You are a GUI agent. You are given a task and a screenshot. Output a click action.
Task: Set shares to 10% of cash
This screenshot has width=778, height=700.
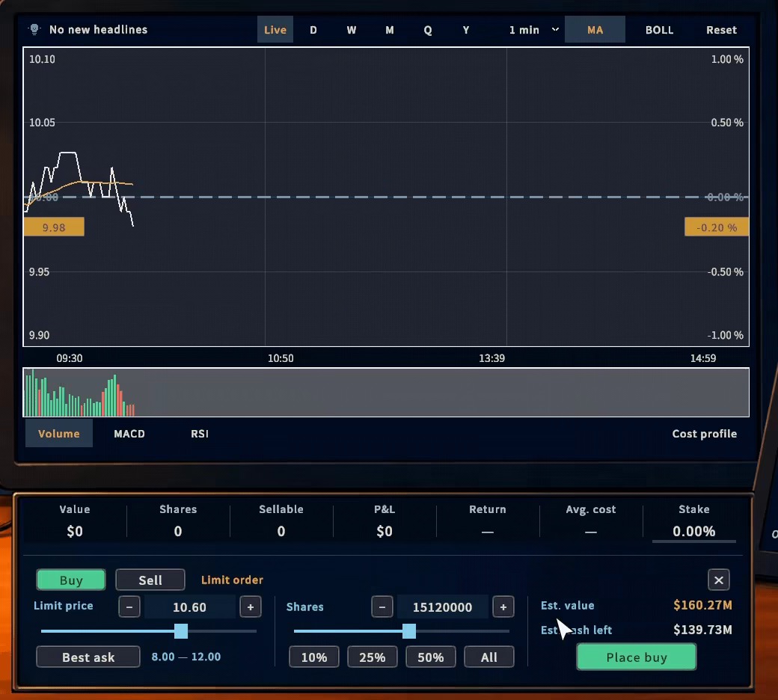pyautogui.click(x=314, y=657)
